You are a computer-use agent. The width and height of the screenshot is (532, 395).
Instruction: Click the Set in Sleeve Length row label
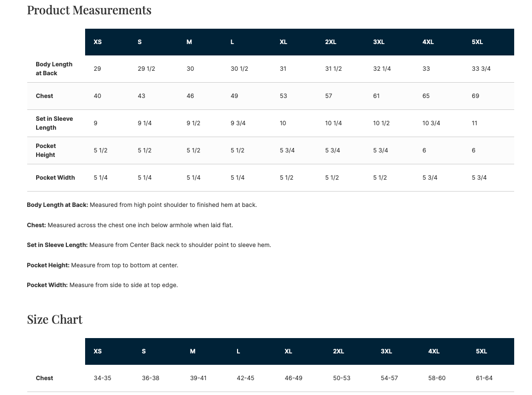pyautogui.click(x=54, y=123)
